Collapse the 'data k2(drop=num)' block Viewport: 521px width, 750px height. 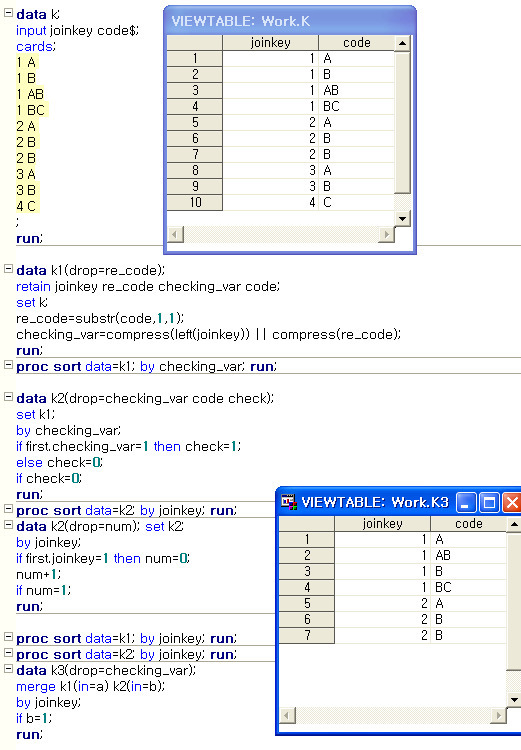click(x=8, y=525)
